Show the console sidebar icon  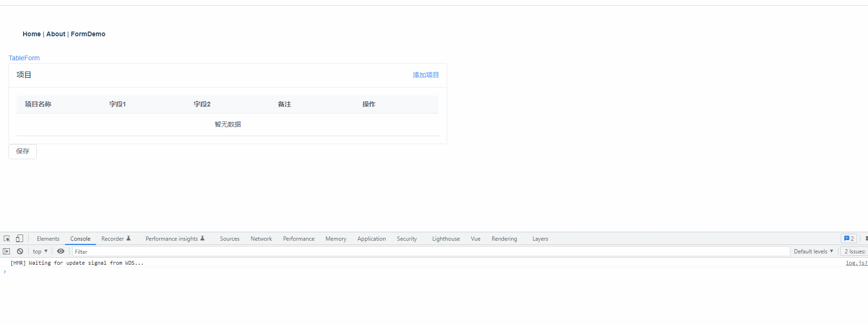click(x=7, y=252)
